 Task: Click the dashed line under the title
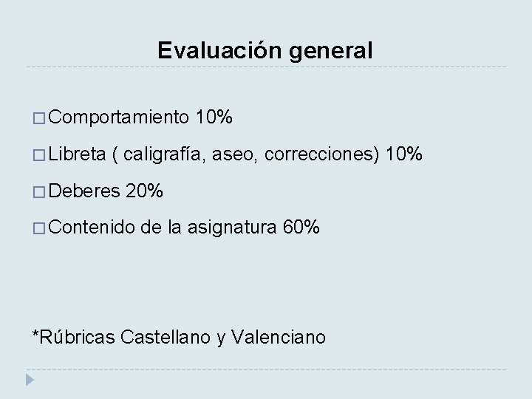tap(266, 67)
